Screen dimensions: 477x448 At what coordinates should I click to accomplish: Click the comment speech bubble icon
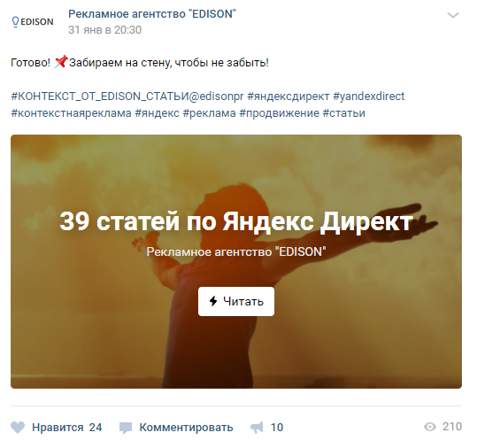[126, 428]
